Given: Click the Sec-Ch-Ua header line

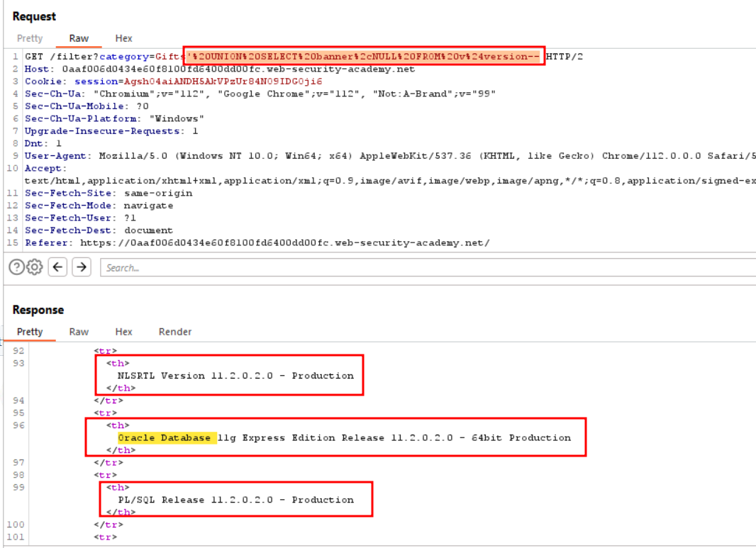Looking at the screenshot, I should pos(260,94).
